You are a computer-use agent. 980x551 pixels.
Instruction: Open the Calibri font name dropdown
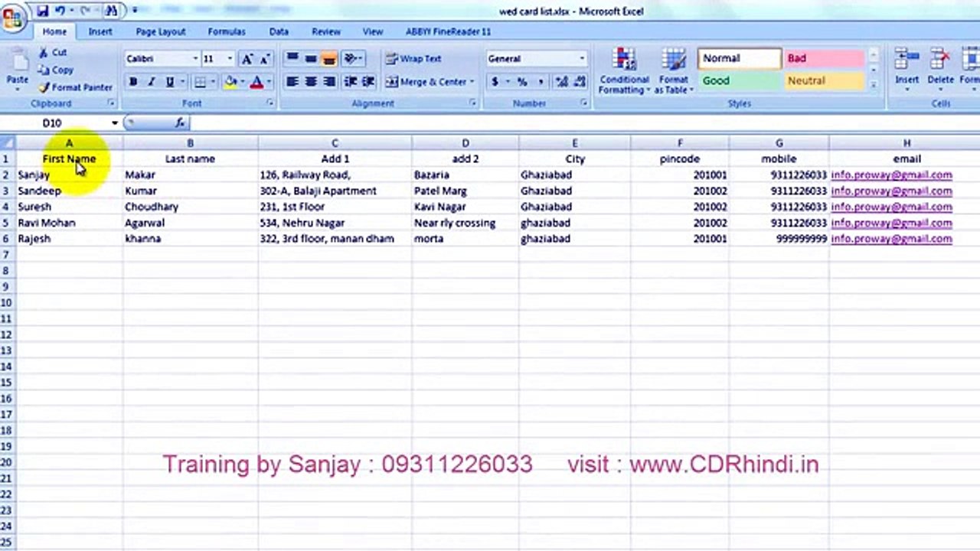[x=194, y=59]
